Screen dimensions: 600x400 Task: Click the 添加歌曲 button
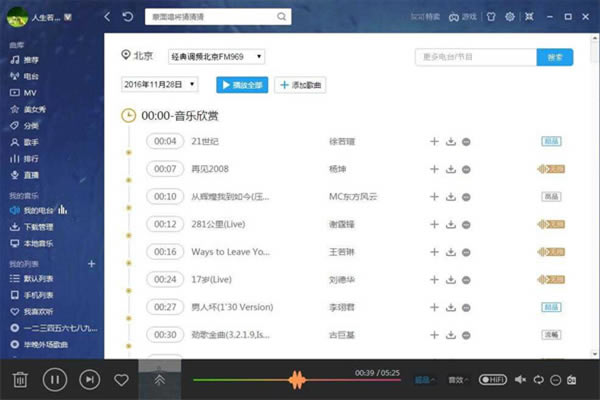pos(300,85)
